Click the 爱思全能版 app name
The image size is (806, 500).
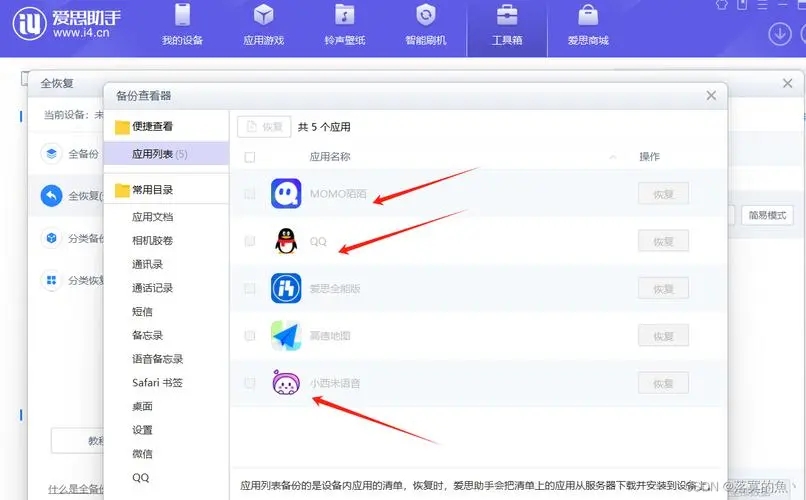(x=335, y=288)
